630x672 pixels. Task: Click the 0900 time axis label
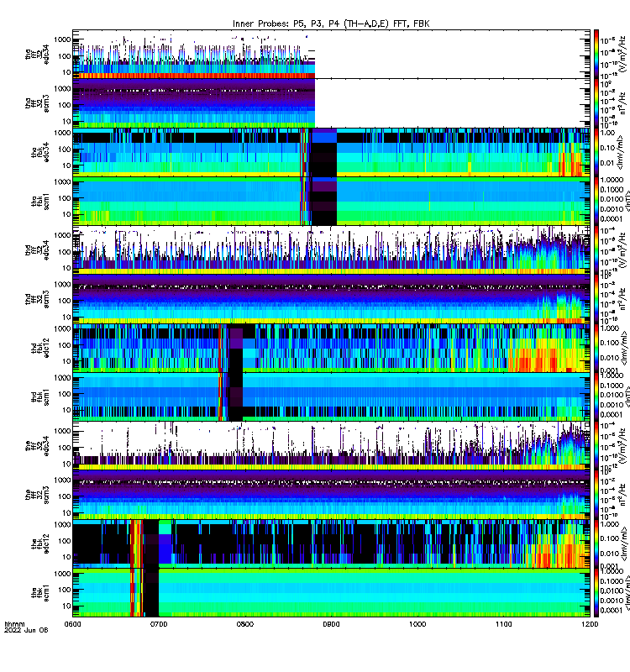tap(331, 624)
